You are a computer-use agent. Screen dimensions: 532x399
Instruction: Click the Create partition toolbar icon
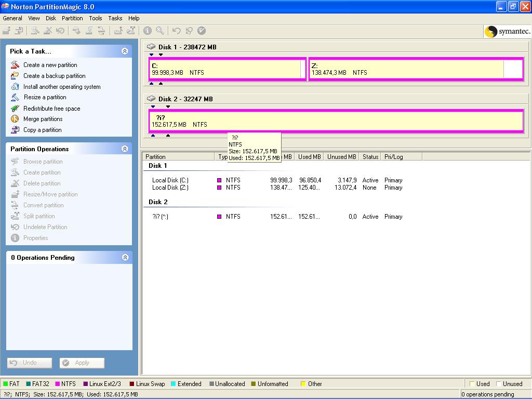click(x=35, y=31)
